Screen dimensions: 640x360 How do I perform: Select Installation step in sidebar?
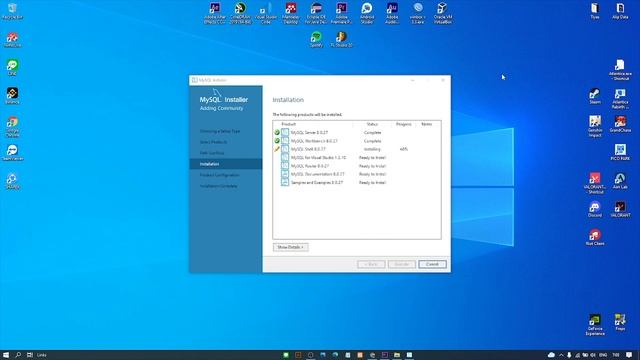pyautogui.click(x=226, y=164)
